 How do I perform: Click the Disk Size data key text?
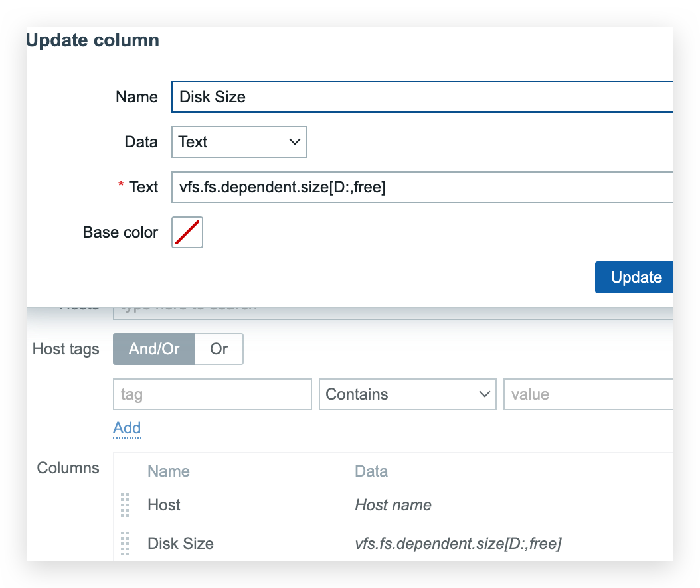458,544
